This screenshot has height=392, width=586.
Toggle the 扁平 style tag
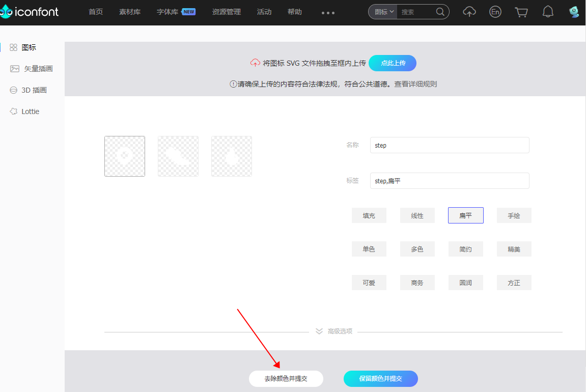(466, 216)
